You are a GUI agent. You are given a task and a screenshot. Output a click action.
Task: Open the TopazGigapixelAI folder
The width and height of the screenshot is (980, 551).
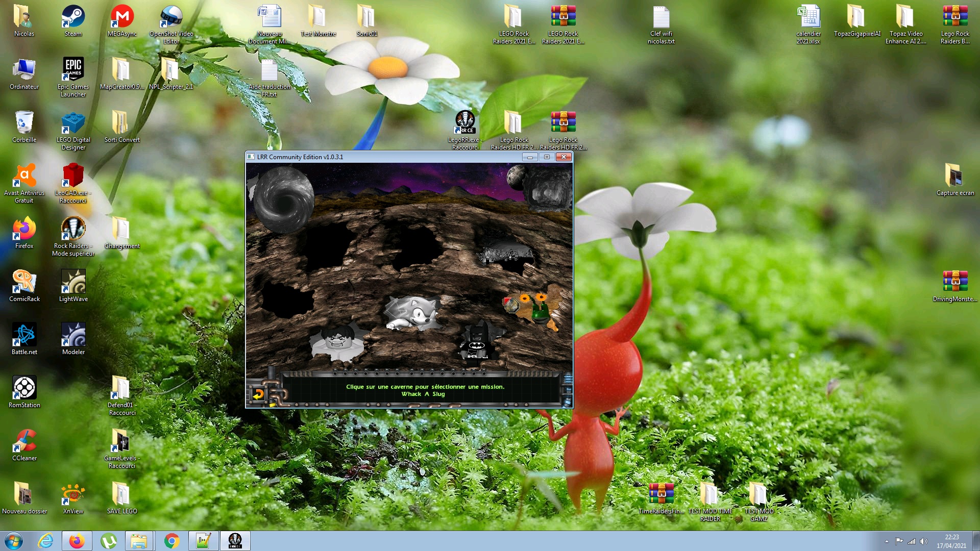click(857, 21)
